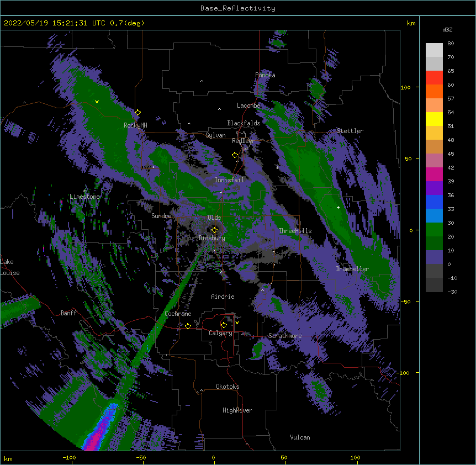This screenshot has width=476, height=465.
Task: Click the -100 label on the right axis
Action: point(404,373)
